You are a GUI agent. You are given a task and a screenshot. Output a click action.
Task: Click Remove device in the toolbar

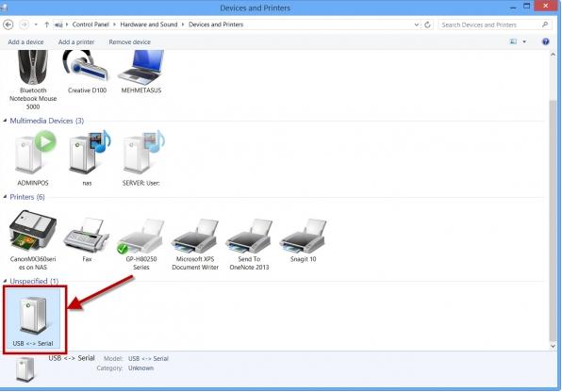(x=130, y=41)
